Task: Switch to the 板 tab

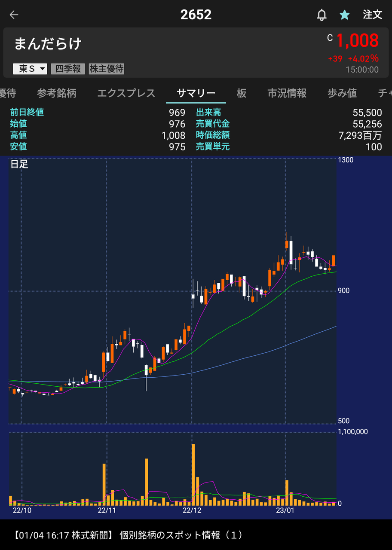Action: (242, 93)
